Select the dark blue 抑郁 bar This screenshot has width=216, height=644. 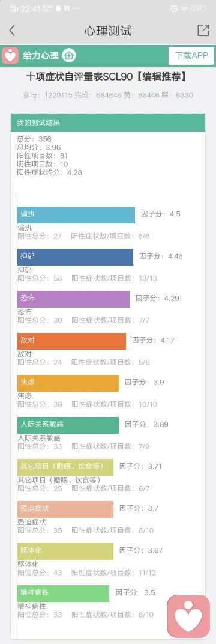pyautogui.click(x=75, y=257)
